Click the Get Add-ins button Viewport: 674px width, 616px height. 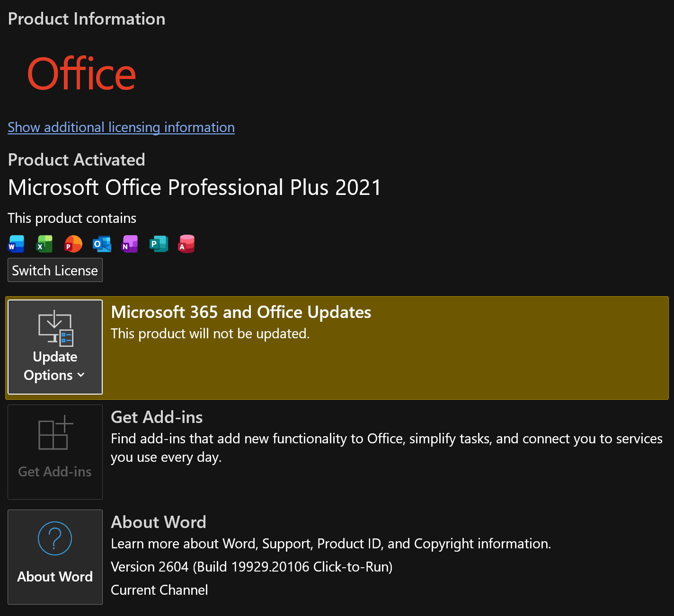pos(55,452)
